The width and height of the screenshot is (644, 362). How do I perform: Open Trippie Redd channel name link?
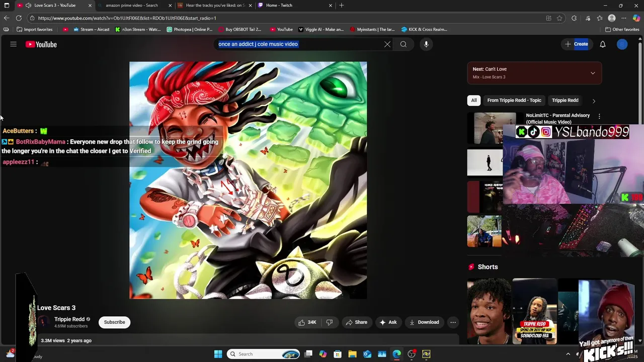point(69,319)
